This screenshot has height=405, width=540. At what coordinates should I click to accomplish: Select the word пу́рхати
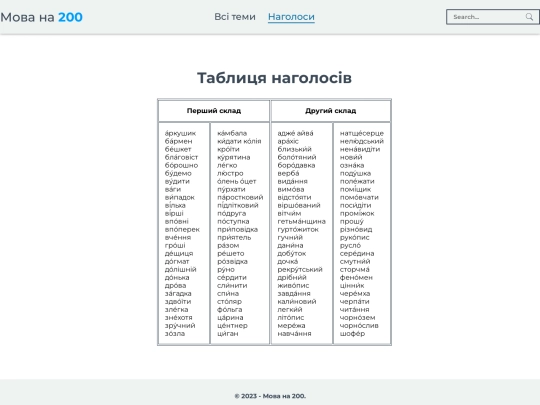click(231, 189)
